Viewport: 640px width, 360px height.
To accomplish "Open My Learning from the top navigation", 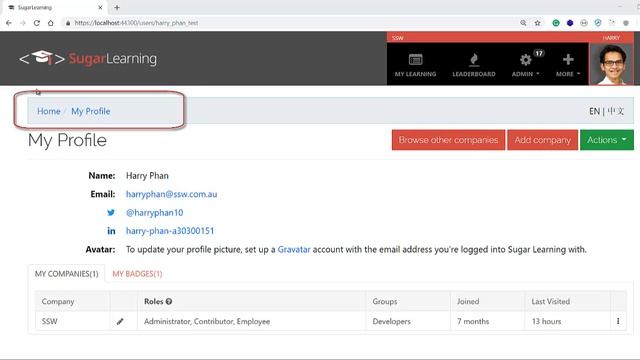I will tap(415, 64).
